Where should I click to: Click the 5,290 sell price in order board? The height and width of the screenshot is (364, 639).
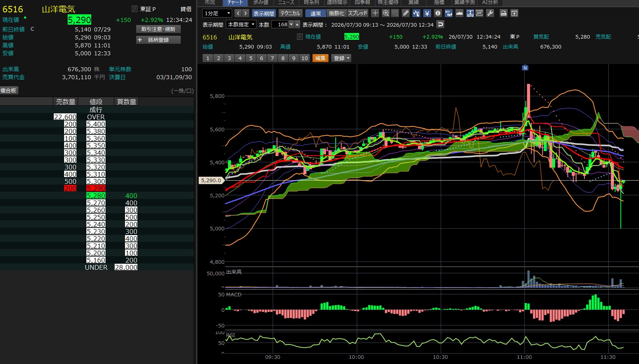[96, 189]
